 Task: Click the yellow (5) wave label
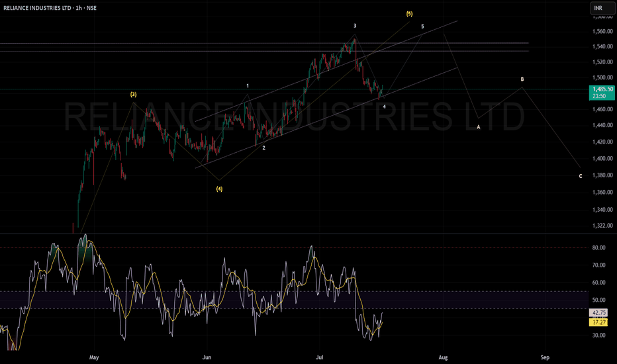pyautogui.click(x=410, y=14)
